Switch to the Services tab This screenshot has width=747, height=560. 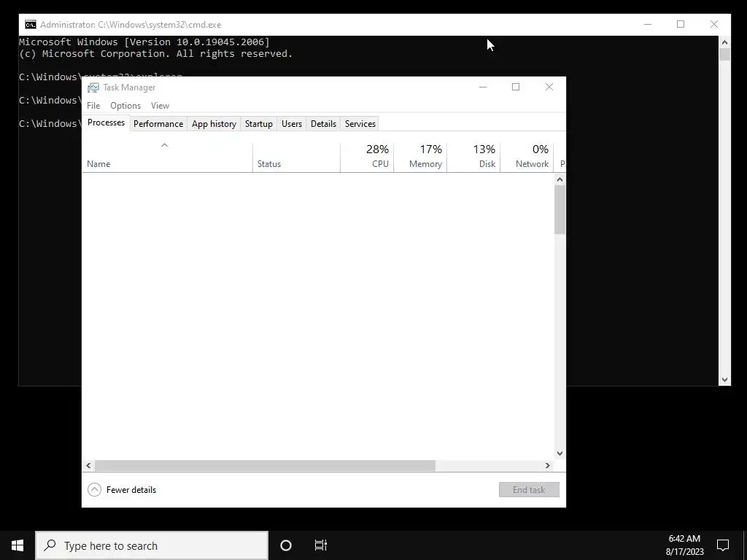(x=360, y=124)
